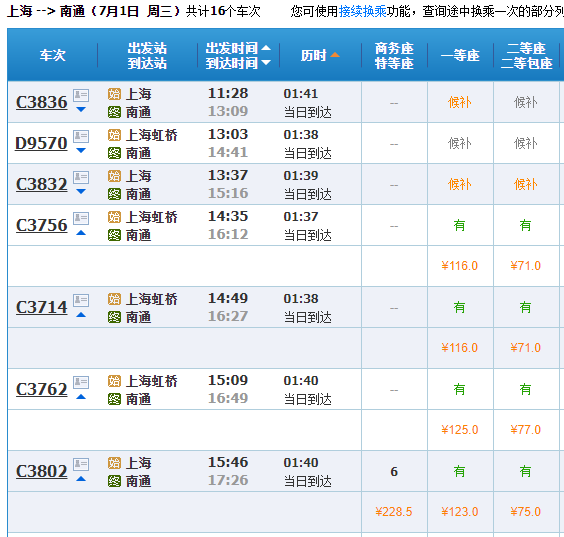Select orange 候补 in C3836 一等座
Viewport: 564px width, 537px height.
click(459, 103)
